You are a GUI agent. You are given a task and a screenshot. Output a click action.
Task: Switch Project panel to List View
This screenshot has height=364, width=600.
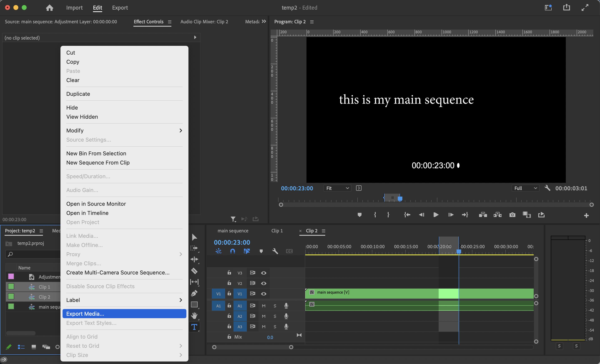click(x=21, y=347)
